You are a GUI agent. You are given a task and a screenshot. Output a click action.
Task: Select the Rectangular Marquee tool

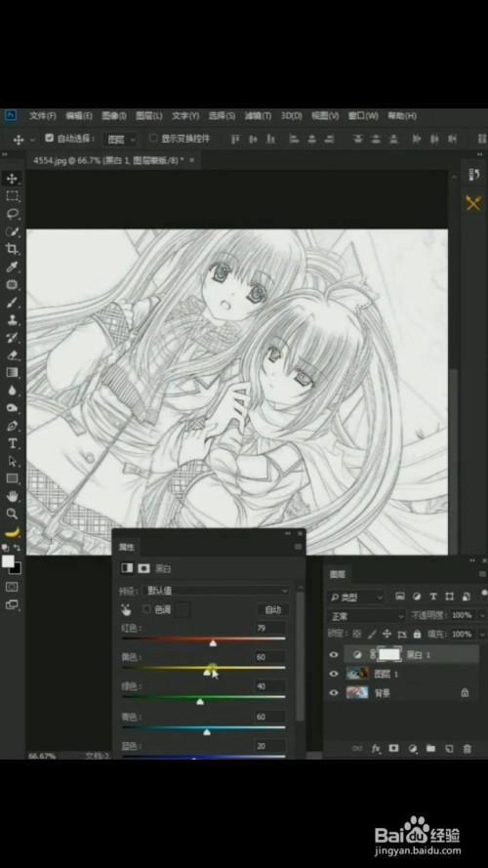pyautogui.click(x=12, y=196)
